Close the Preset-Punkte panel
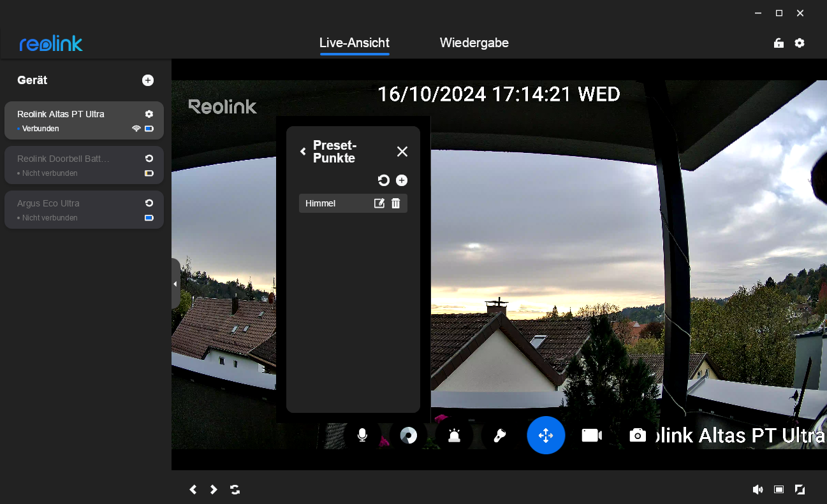 [402, 152]
